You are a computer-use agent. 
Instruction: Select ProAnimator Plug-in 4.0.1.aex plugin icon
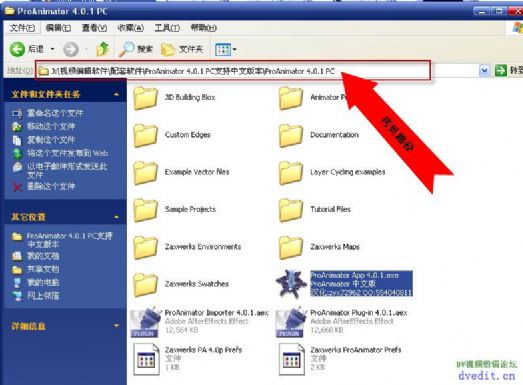pyautogui.click(x=290, y=322)
